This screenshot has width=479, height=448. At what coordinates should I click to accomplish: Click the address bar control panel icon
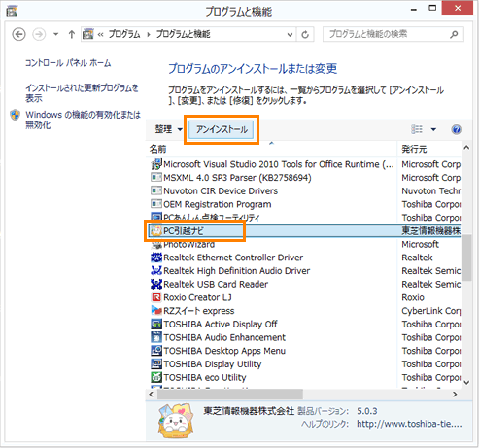pos(87,34)
